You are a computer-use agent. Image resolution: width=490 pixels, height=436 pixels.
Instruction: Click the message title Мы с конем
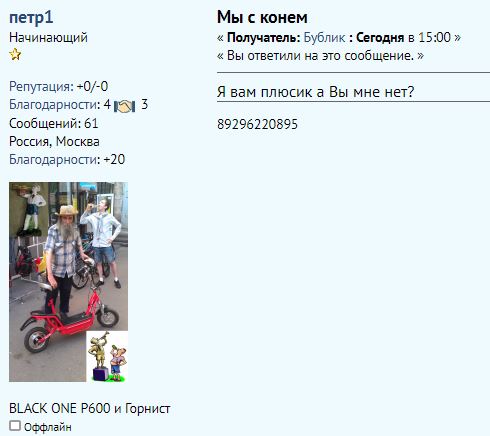(262, 17)
